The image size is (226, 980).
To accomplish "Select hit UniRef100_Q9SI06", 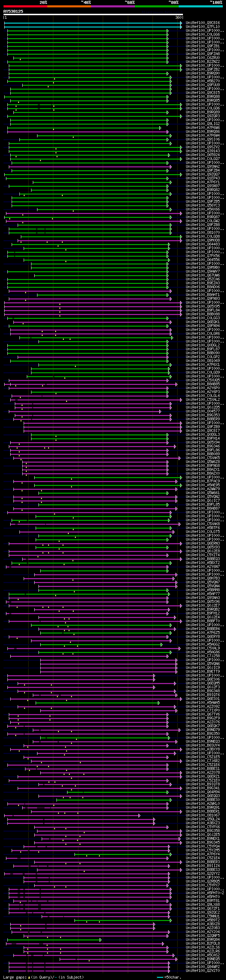I will (x=203, y=139).
